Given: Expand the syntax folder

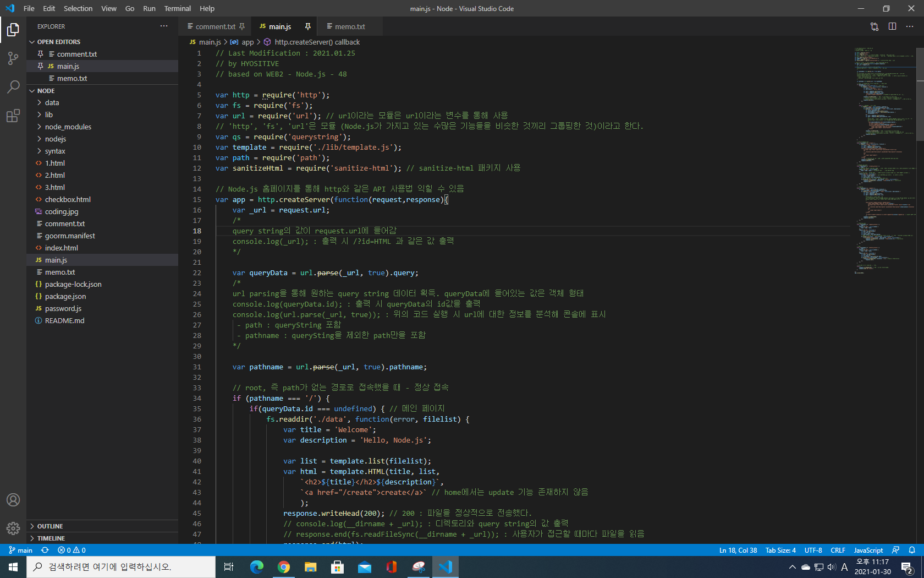Looking at the screenshot, I should coord(102,151).
